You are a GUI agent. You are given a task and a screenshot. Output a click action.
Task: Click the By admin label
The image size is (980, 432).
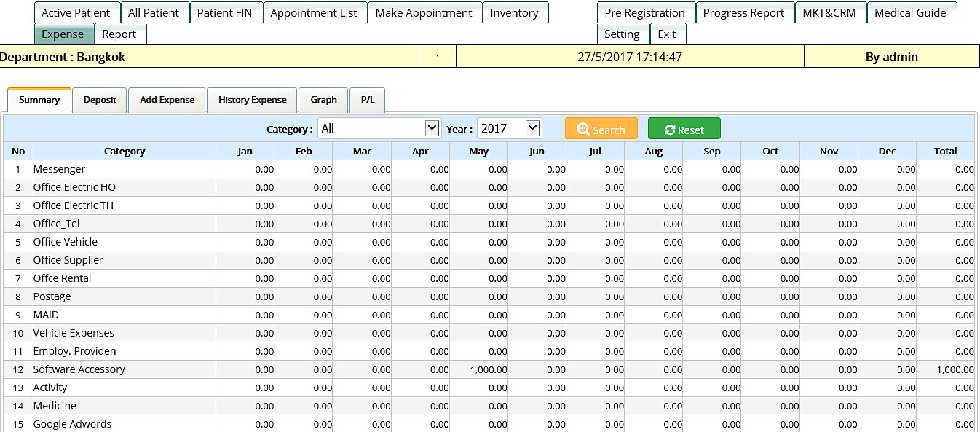(x=892, y=57)
